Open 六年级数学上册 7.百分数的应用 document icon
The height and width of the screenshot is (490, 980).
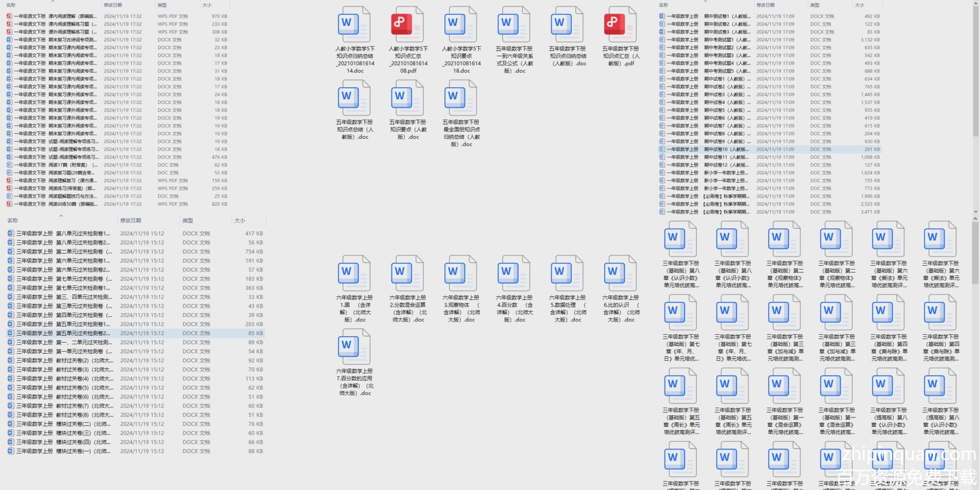354,346
